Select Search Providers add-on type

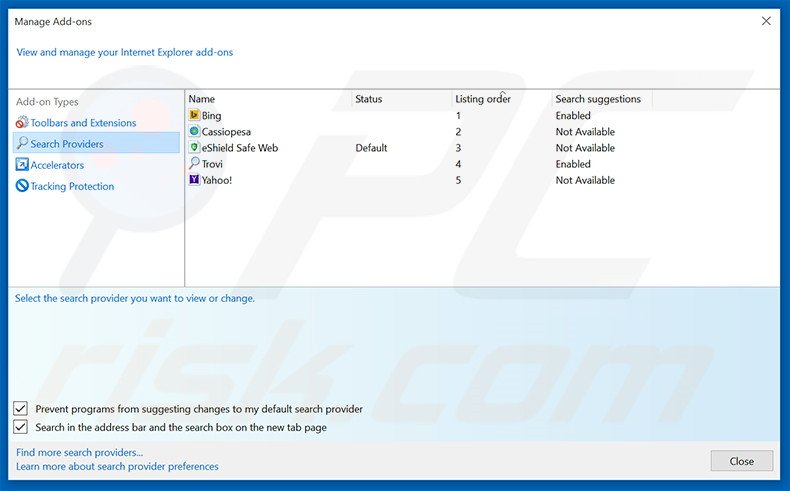(66, 144)
